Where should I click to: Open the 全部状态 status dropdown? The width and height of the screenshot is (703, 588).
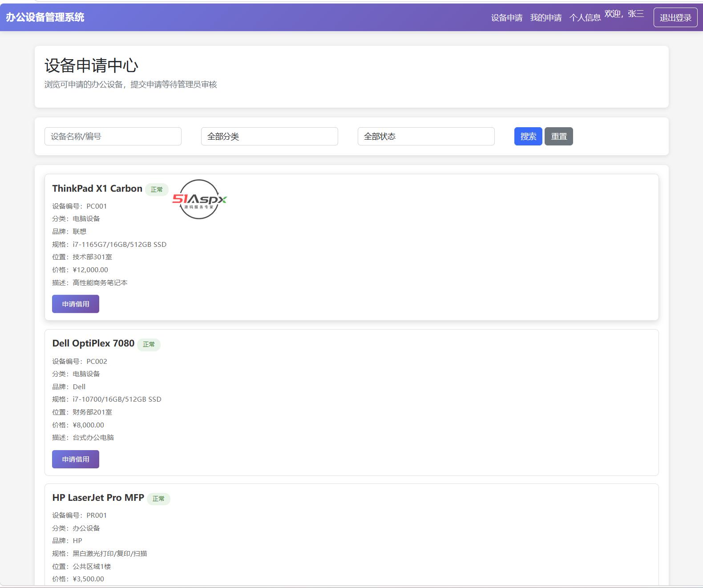pyautogui.click(x=426, y=136)
